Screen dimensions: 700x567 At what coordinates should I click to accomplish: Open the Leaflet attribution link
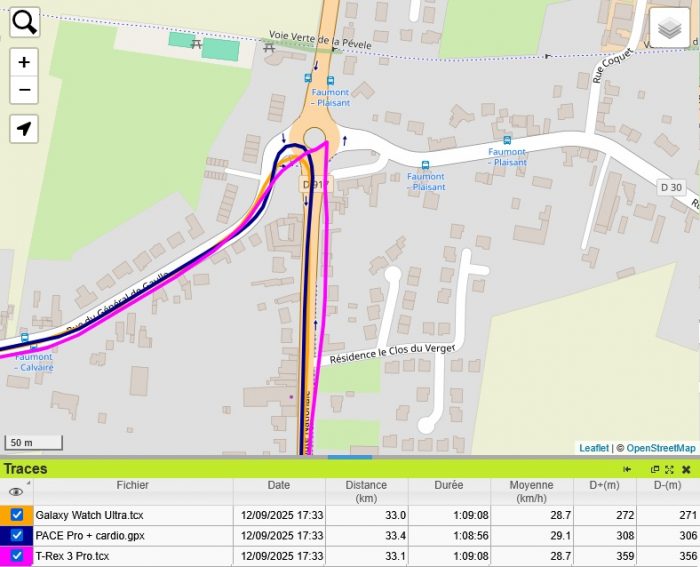[594, 448]
